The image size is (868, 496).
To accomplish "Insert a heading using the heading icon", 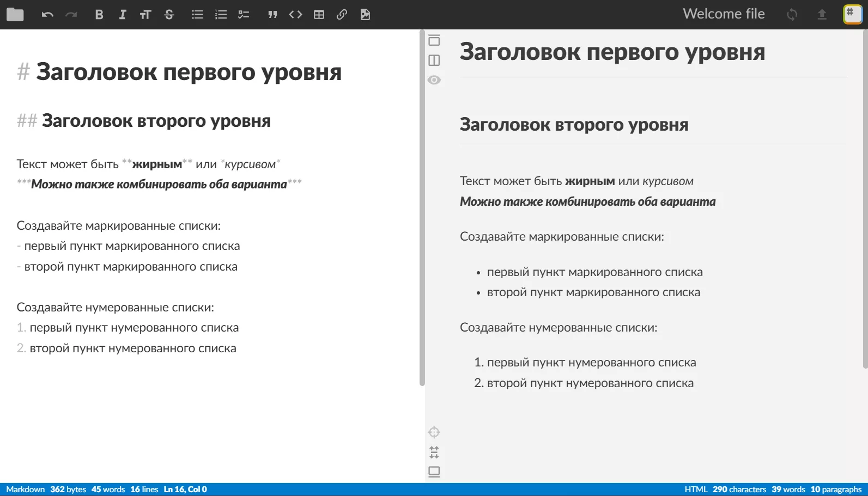I will tap(145, 15).
